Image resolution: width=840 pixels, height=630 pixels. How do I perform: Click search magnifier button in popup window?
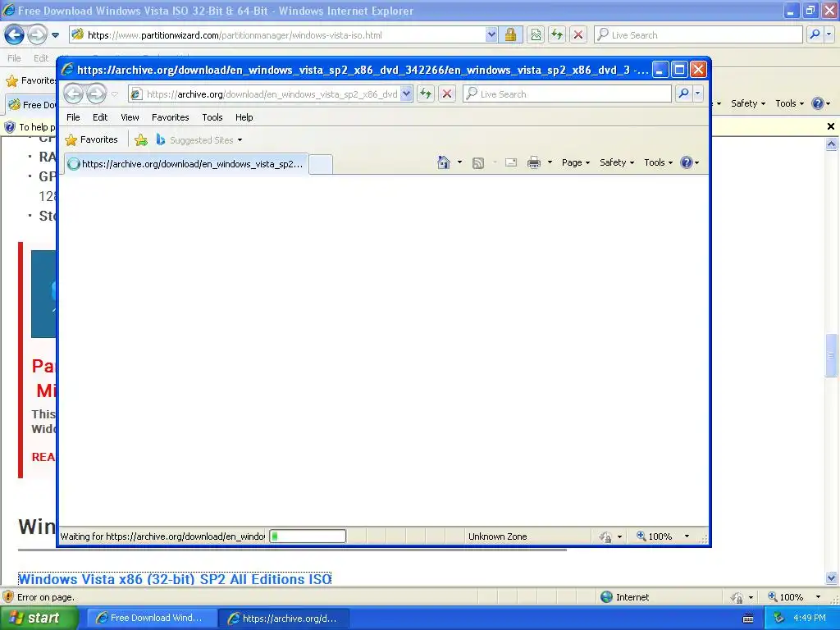(683, 94)
